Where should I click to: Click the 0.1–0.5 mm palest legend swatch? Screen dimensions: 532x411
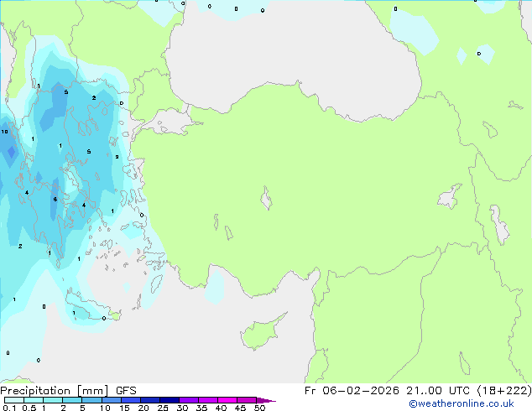pos(14,400)
